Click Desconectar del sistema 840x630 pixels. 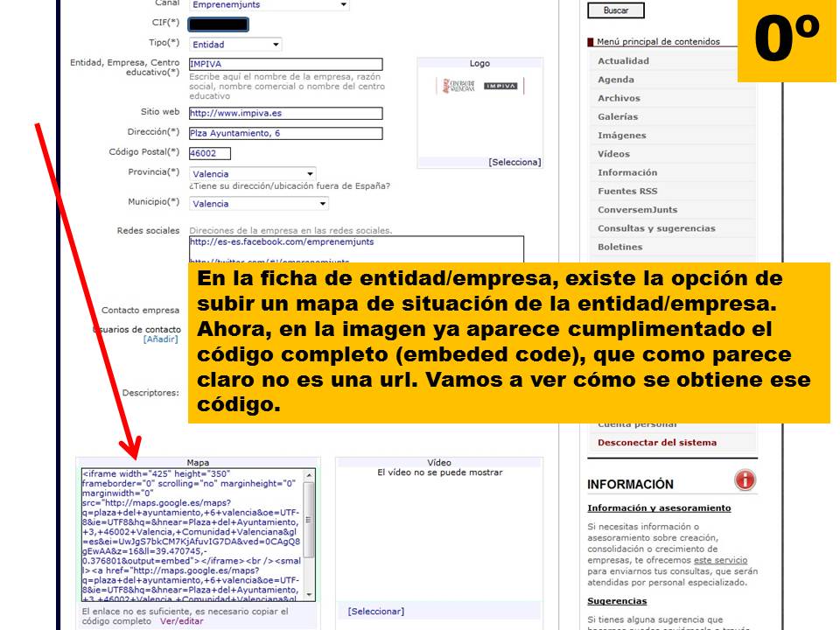[656, 443]
